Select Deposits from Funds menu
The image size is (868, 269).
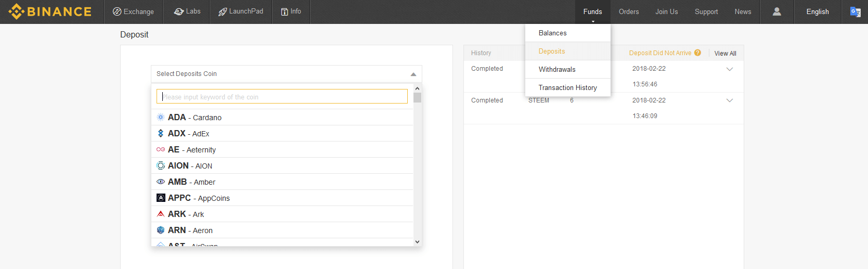[568, 51]
